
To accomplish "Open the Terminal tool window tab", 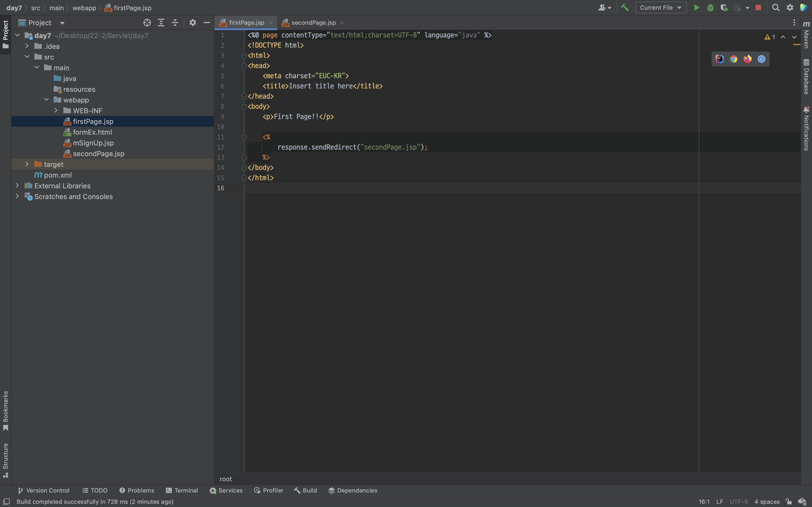I will point(182,490).
